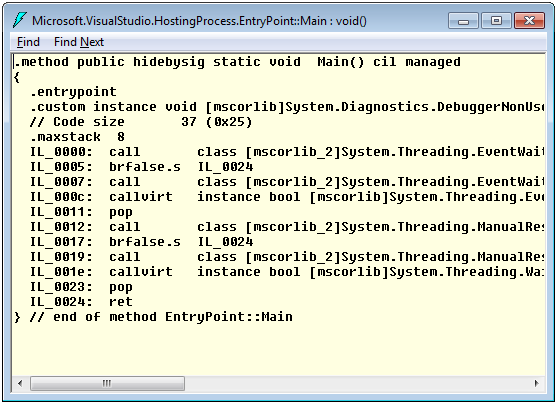Viewport: 557px width, 406px height.
Task: Open the Find menu
Action: coord(28,42)
